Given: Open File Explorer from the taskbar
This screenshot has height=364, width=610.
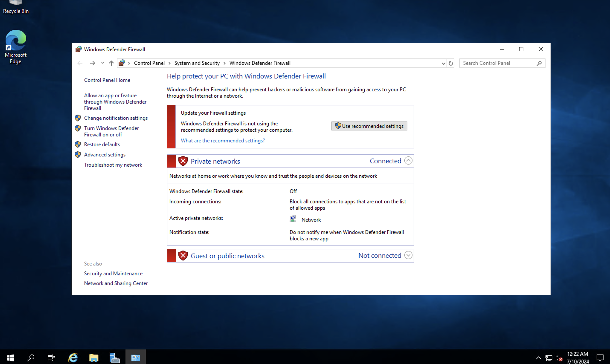Looking at the screenshot, I should (x=94, y=358).
